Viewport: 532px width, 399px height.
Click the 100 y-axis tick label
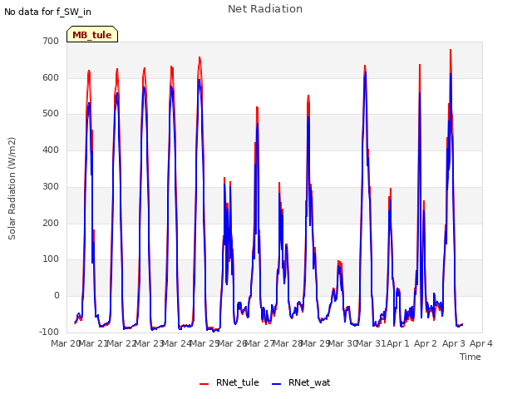(51, 259)
